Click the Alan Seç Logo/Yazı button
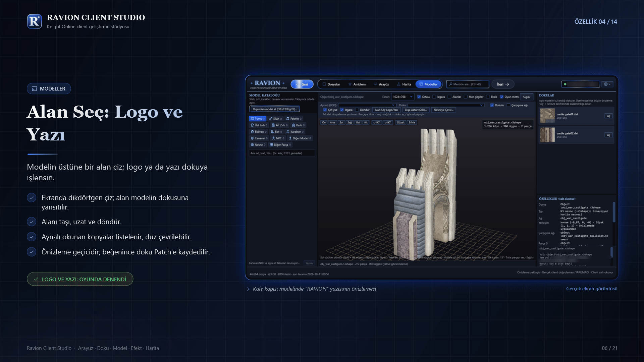 click(x=386, y=110)
